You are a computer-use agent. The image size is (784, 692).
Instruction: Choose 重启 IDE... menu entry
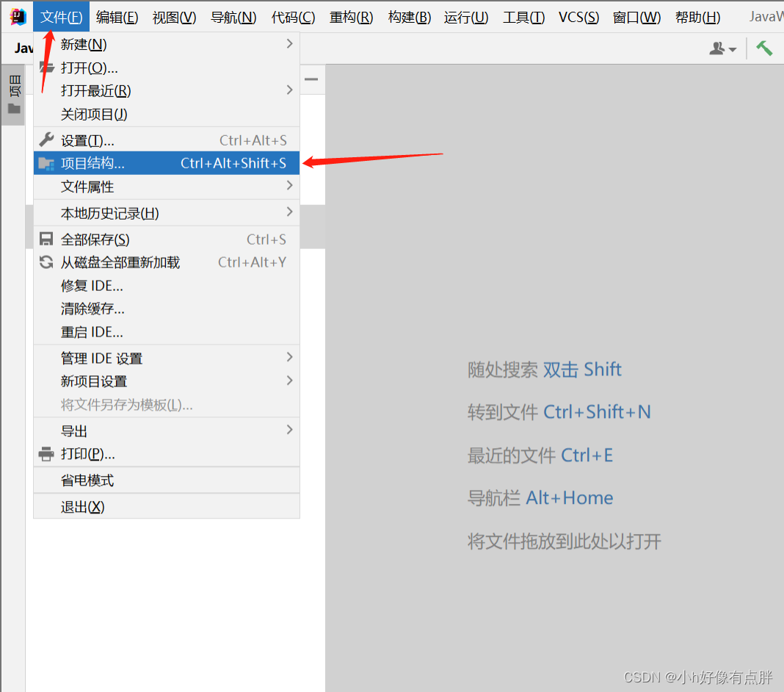coord(167,332)
